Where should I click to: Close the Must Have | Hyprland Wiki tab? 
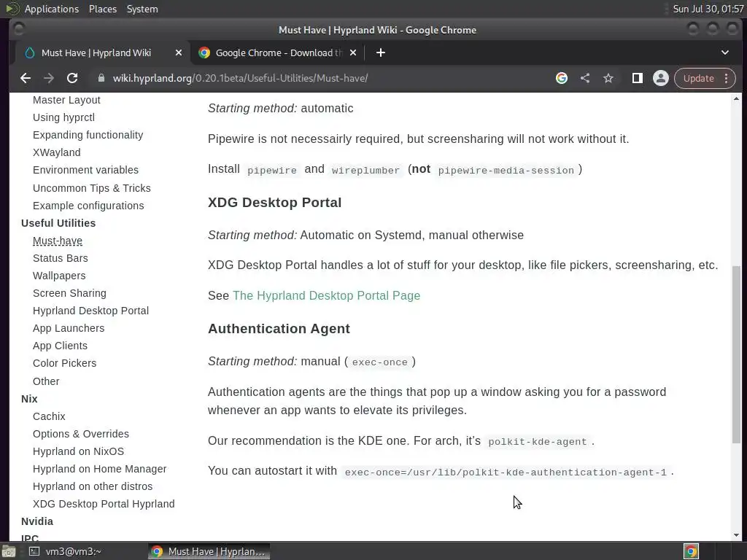[x=179, y=52]
